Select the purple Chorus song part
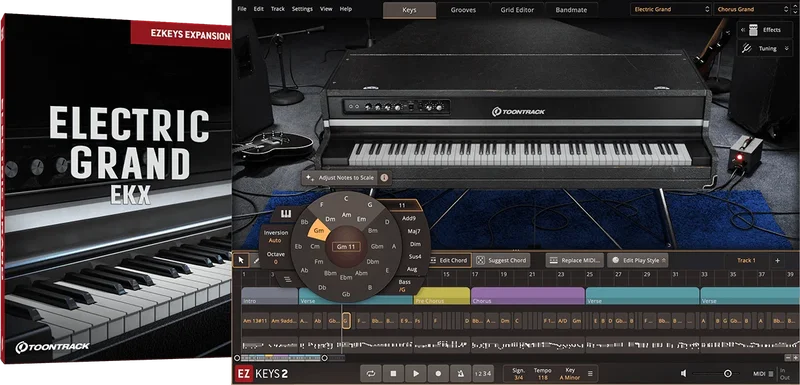800x385 pixels. click(x=528, y=296)
